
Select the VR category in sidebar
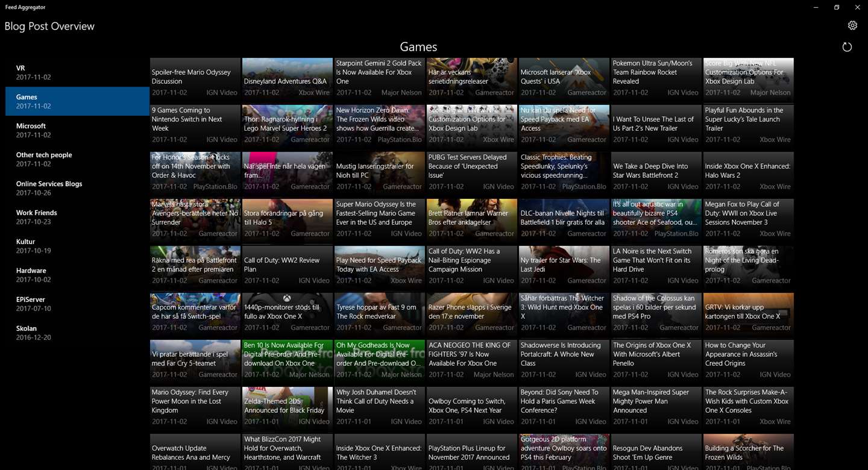pos(78,72)
